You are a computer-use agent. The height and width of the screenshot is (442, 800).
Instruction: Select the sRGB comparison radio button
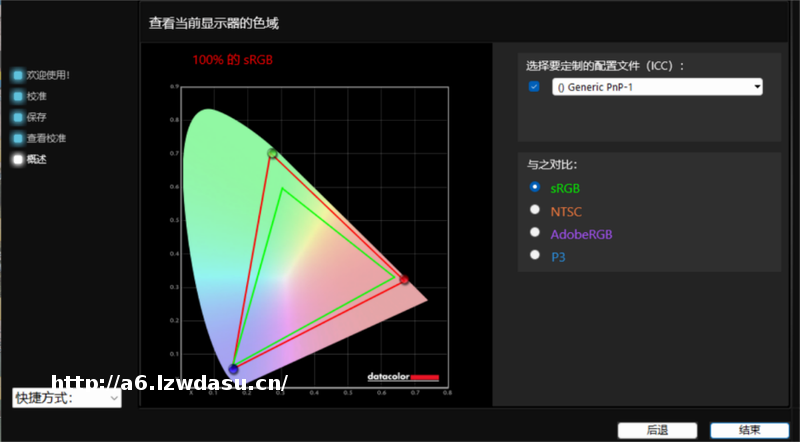click(x=535, y=187)
